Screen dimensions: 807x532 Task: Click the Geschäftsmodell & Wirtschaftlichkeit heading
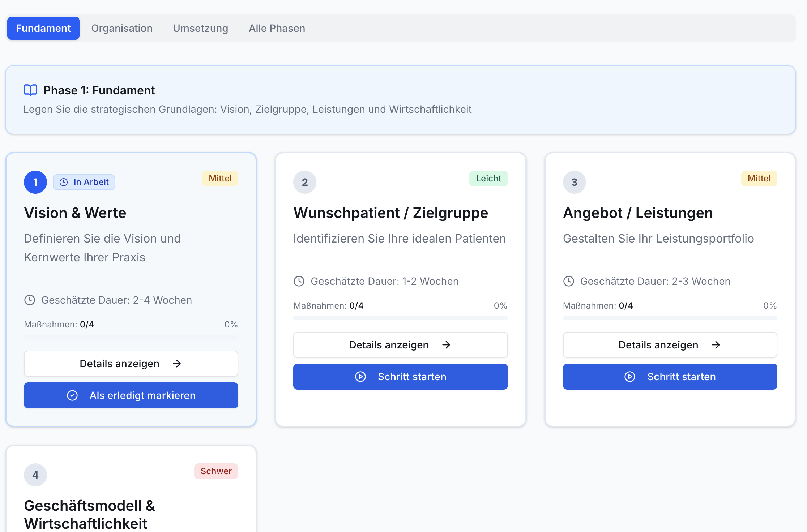pos(89,515)
